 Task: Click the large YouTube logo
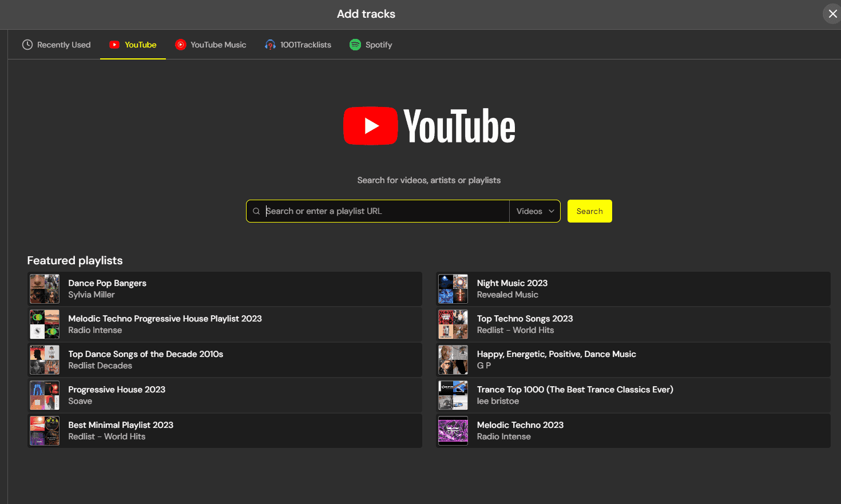[429, 126]
